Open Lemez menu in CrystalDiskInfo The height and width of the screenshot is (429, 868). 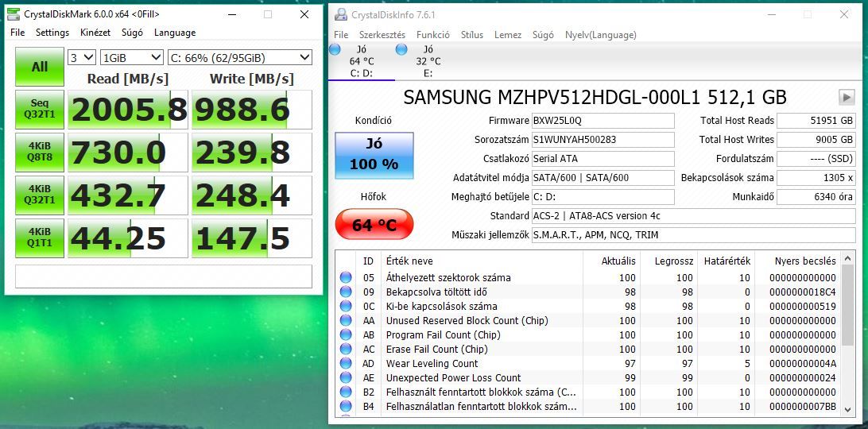pyautogui.click(x=508, y=35)
